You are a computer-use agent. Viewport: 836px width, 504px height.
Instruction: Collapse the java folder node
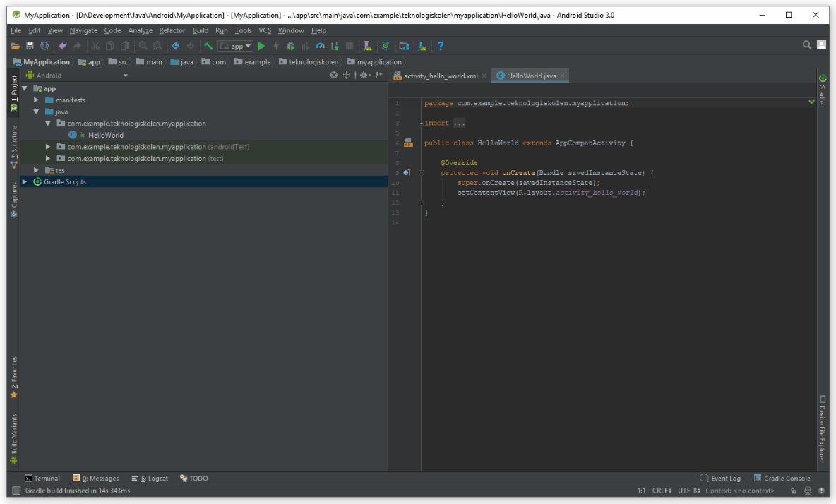[x=36, y=112]
